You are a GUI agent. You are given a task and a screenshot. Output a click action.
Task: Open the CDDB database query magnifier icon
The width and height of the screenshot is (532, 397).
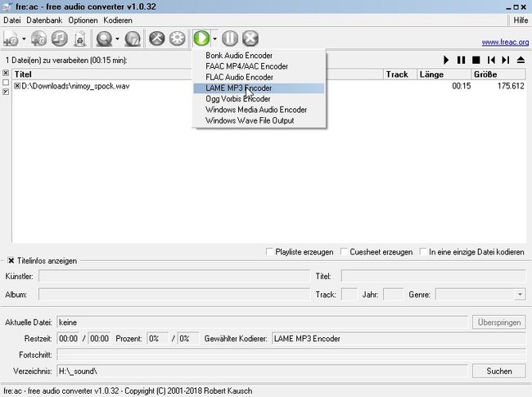pos(104,38)
